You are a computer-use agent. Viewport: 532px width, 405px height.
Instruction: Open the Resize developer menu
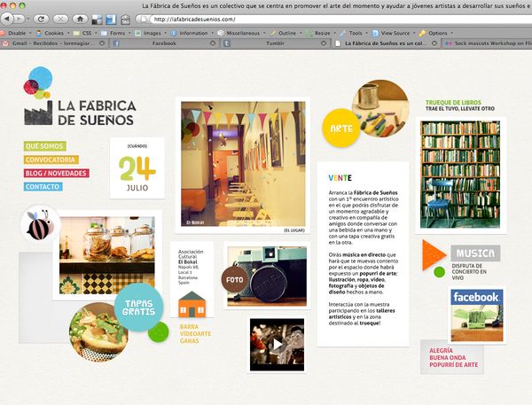pos(321,33)
